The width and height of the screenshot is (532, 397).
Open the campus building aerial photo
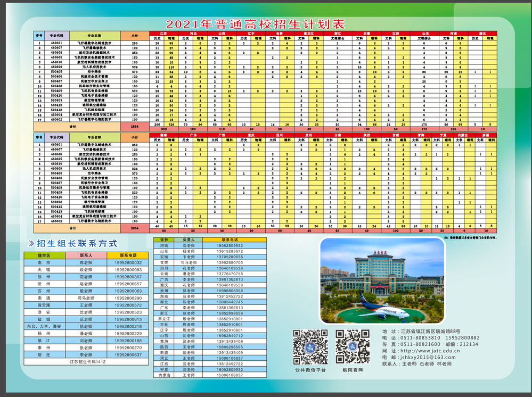382,280
